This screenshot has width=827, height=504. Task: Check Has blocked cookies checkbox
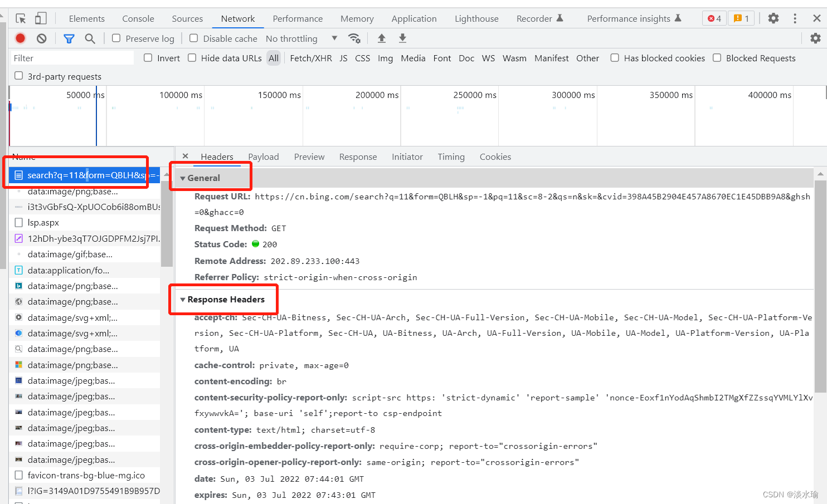pyautogui.click(x=615, y=58)
